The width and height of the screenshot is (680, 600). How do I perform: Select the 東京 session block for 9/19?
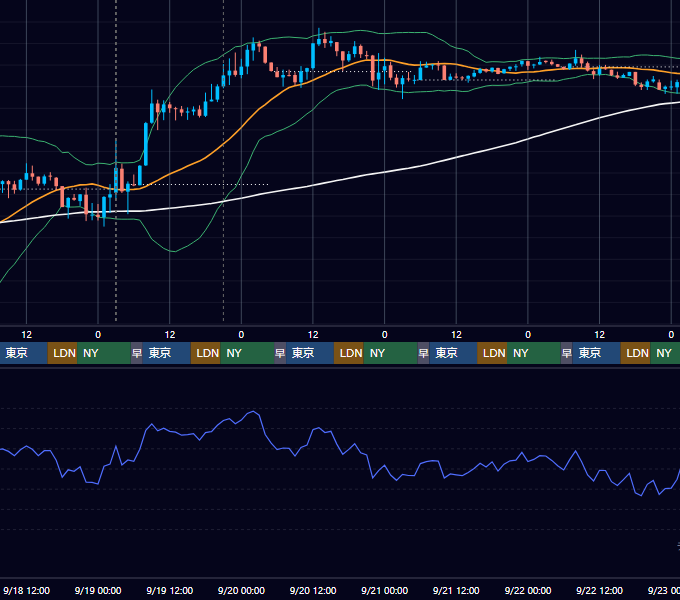167,353
